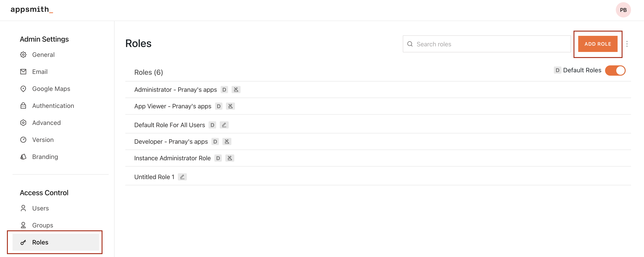644x257 pixels.
Task: Go to the Branding settings section
Action: 45,157
